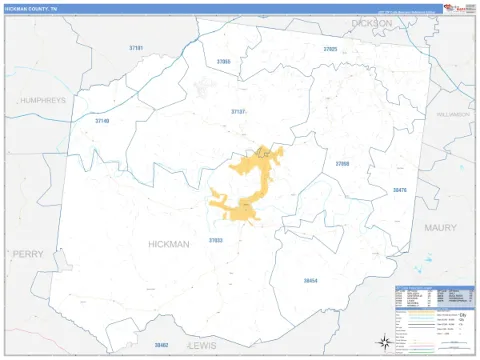
Task: Click the WILLIAMSON county label
Action: point(453,114)
